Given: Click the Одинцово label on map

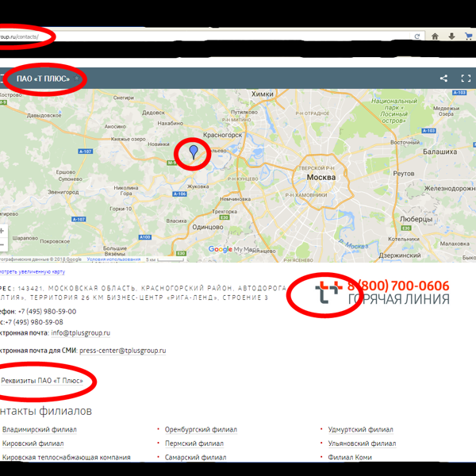Looking at the screenshot, I should point(208,227).
